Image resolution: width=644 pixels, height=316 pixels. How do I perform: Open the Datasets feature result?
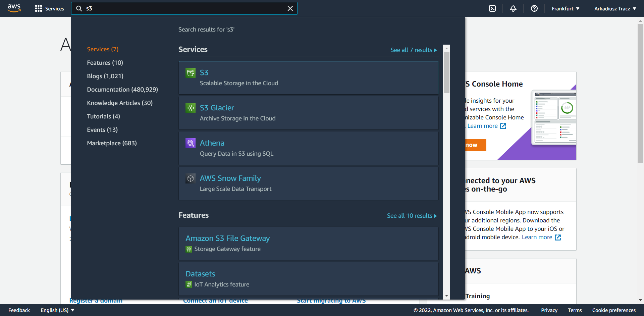309,279
